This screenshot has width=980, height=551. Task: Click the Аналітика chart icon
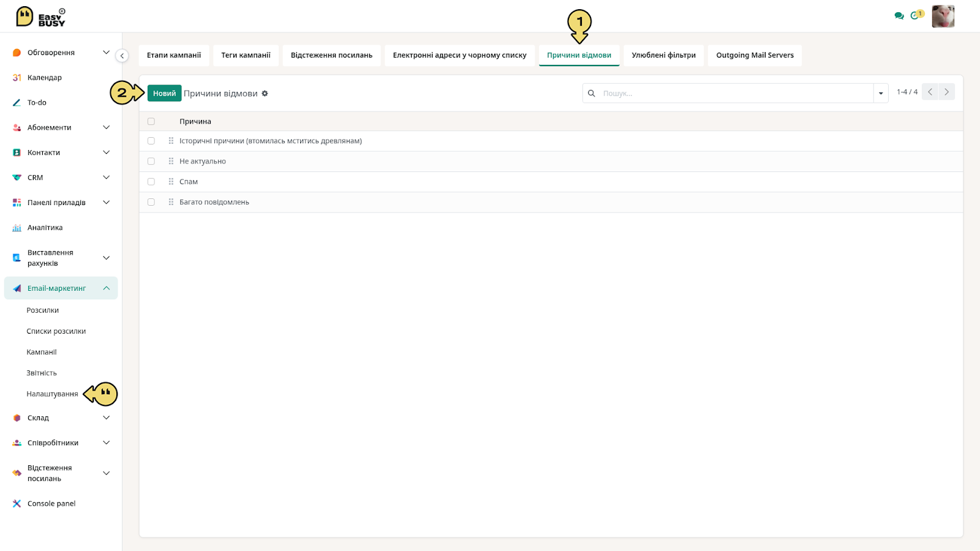click(x=17, y=228)
